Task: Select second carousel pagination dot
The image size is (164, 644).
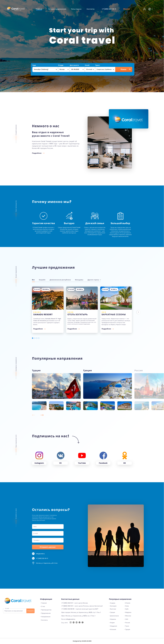Action: [34, 338]
